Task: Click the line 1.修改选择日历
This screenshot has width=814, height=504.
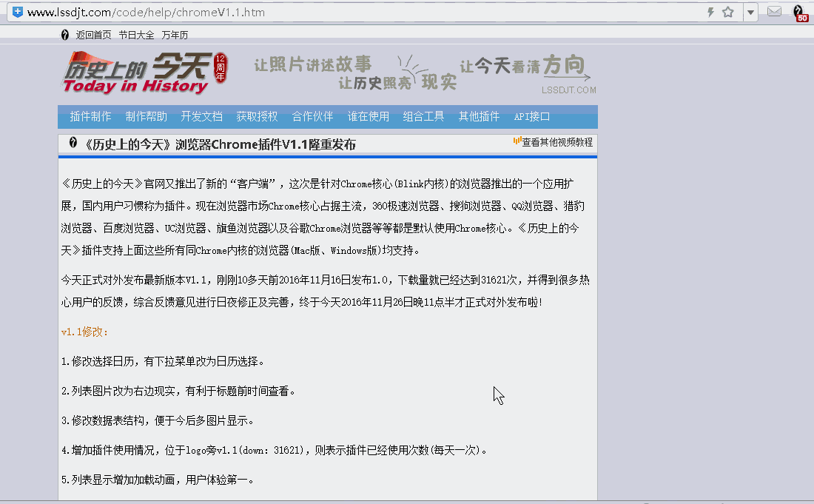Action: pyautogui.click(x=163, y=361)
